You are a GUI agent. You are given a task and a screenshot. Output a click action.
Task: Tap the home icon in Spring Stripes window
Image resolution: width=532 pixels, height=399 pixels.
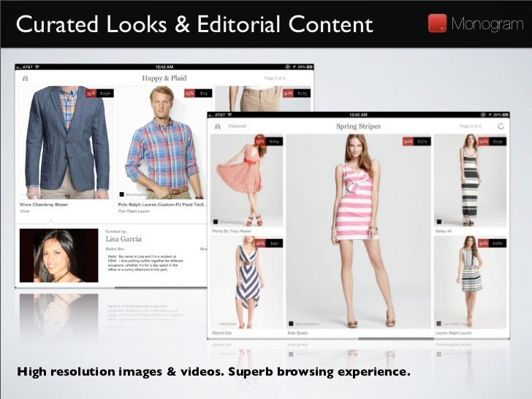pos(218,126)
